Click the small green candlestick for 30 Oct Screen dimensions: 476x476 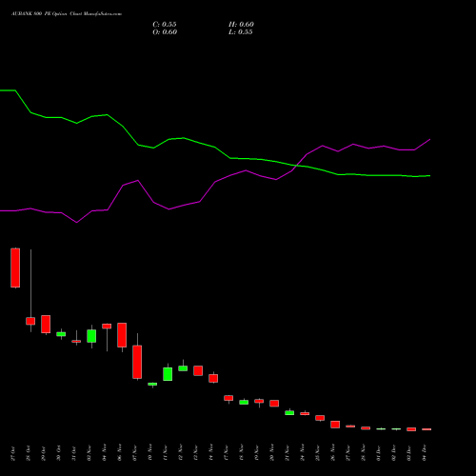tap(61, 334)
